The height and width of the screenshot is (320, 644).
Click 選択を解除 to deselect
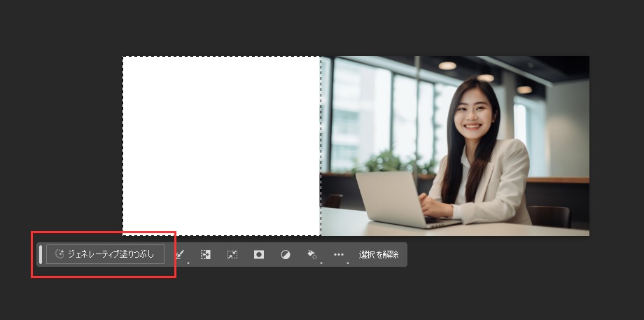point(379,255)
